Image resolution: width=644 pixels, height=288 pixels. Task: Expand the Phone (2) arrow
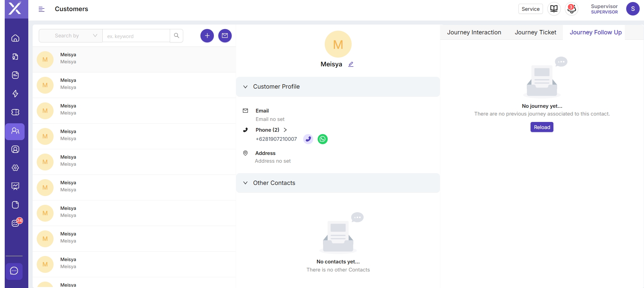[285, 130]
